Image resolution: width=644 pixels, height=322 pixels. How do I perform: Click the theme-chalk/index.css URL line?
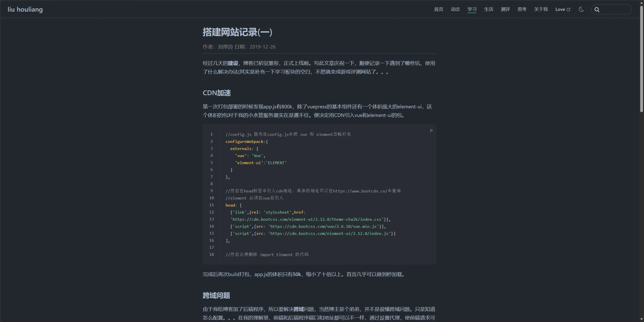point(310,219)
